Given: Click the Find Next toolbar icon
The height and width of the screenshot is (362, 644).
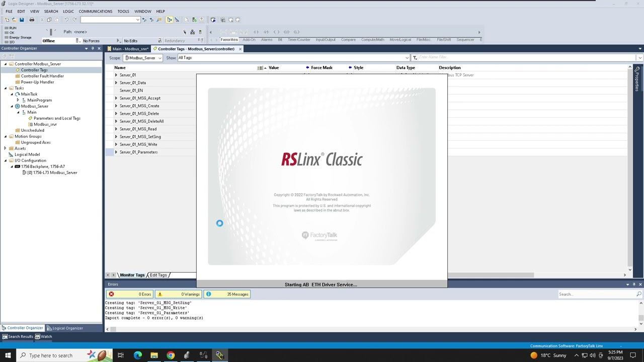Looking at the screenshot, I should (151, 20).
